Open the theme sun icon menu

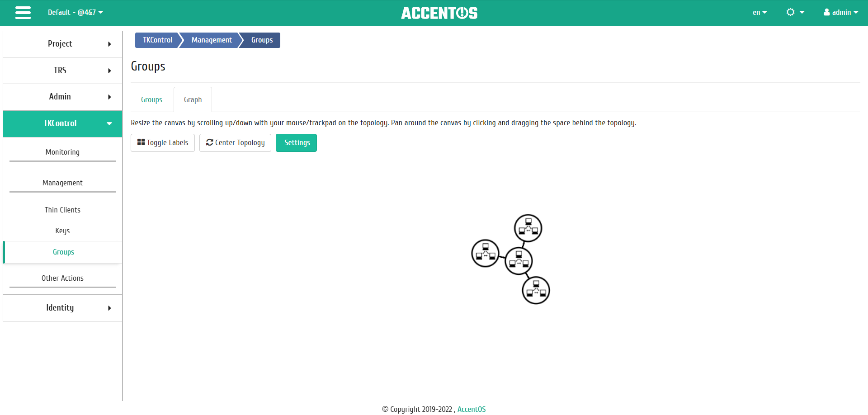(795, 13)
